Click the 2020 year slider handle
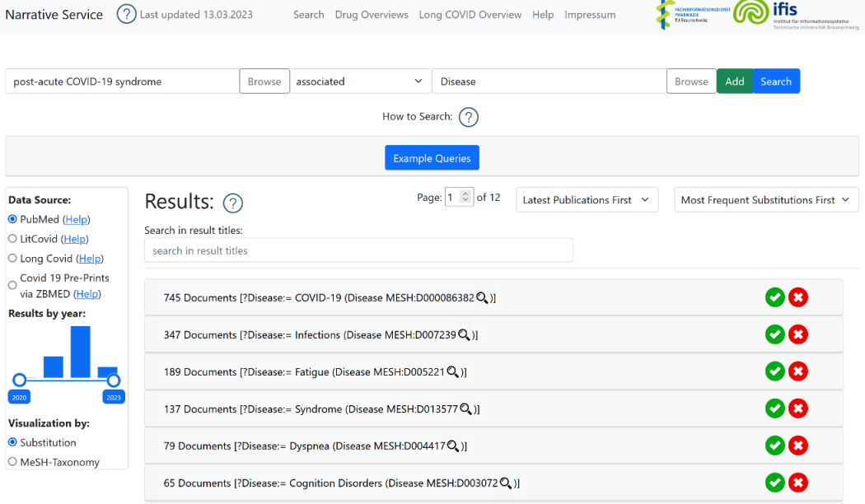 [x=20, y=380]
